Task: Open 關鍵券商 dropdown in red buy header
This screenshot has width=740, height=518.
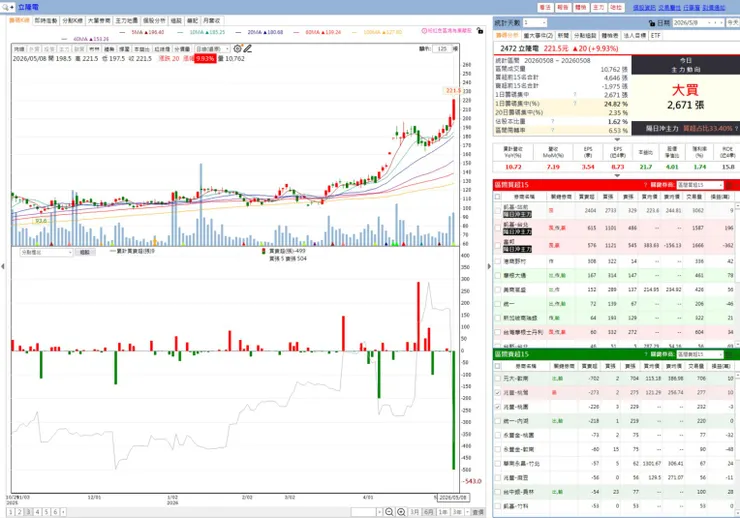Action: coord(700,185)
